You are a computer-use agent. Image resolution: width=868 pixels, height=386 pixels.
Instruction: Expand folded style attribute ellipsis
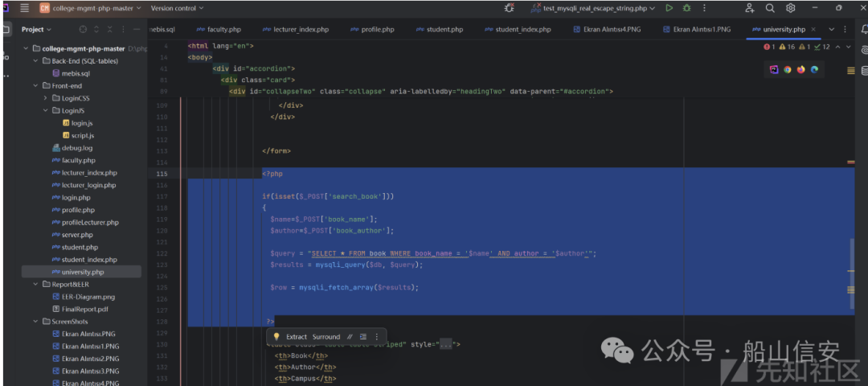click(446, 344)
